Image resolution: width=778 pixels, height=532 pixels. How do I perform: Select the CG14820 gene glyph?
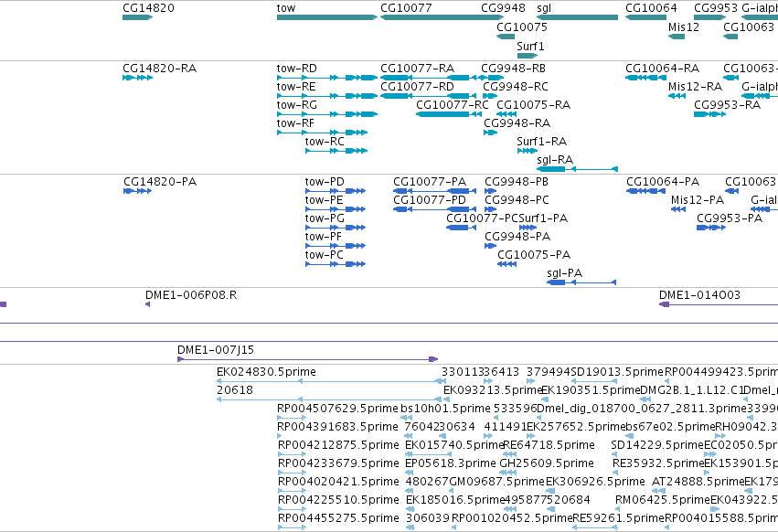(x=137, y=17)
